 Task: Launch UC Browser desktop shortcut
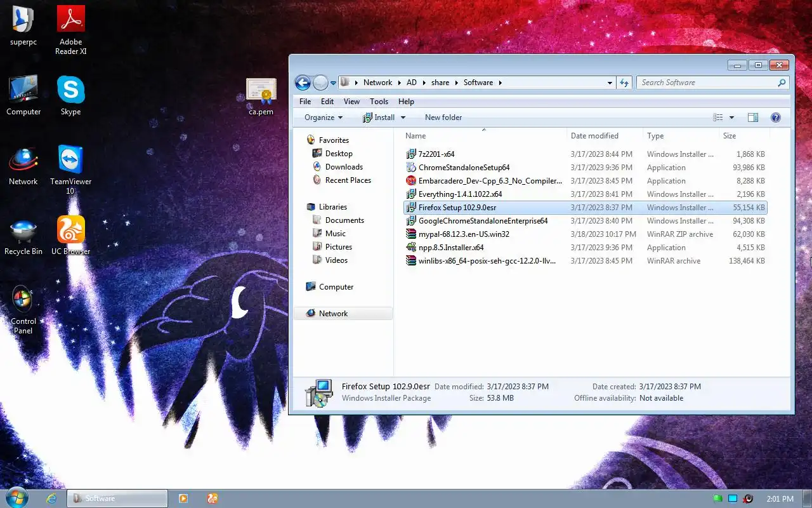pyautogui.click(x=70, y=236)
